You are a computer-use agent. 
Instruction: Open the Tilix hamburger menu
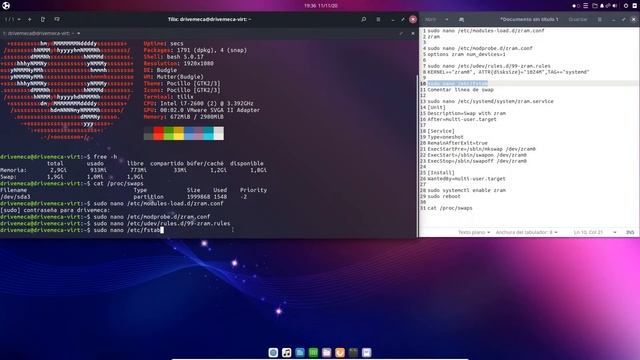point(378,19)
